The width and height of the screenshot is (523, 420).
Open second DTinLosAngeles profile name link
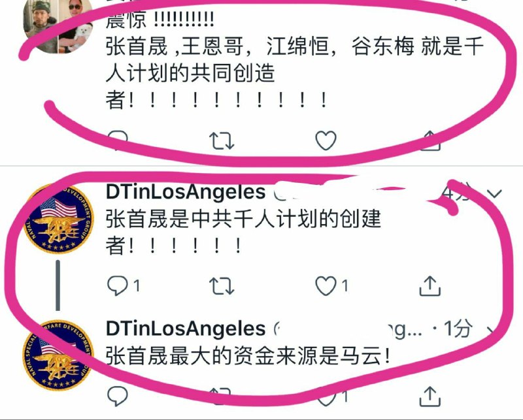[x=186, y=329]
